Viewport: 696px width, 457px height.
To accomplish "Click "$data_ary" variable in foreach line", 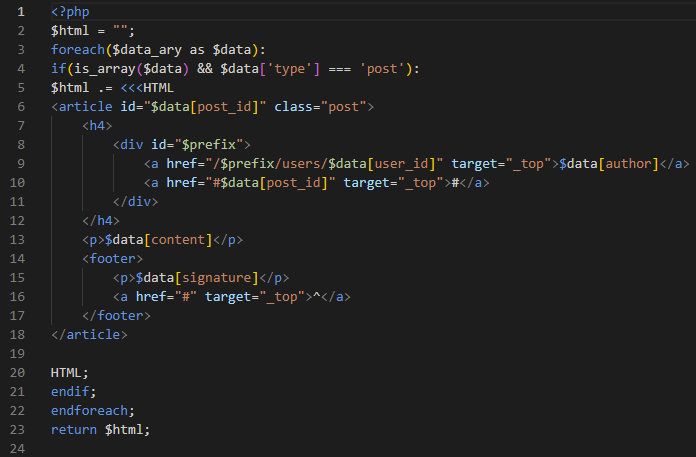I will tap(147, 50).
